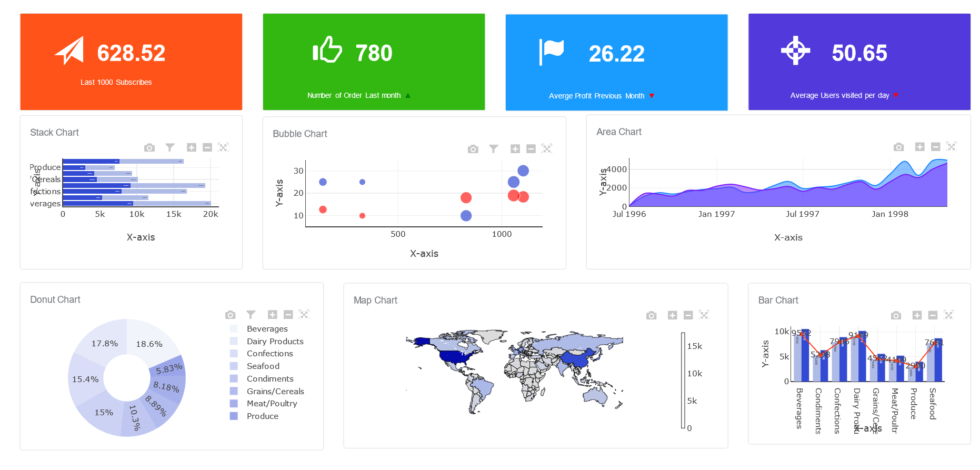Image resolution: width=980 pixels, height=470 pixels.
Task: Zoom out on the Map Chart
Action: click(688, 315)
